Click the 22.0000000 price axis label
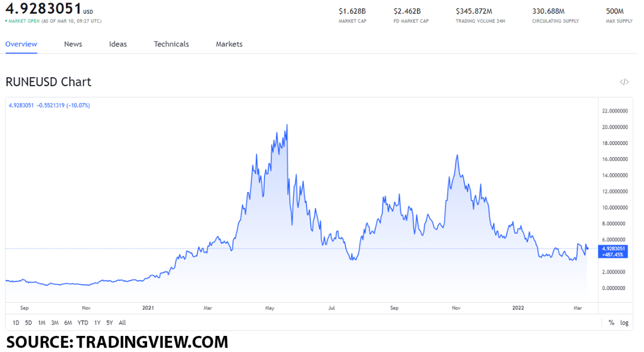The image size is (644, 352). 615,111
